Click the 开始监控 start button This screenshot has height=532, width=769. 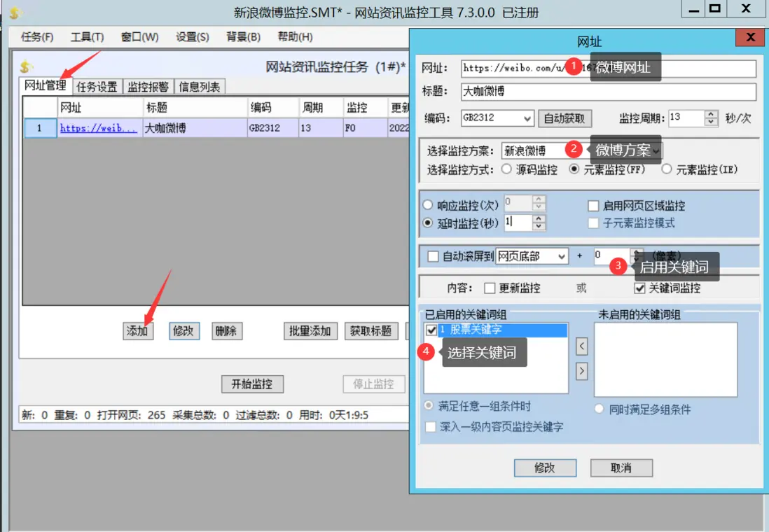(252, 384)
